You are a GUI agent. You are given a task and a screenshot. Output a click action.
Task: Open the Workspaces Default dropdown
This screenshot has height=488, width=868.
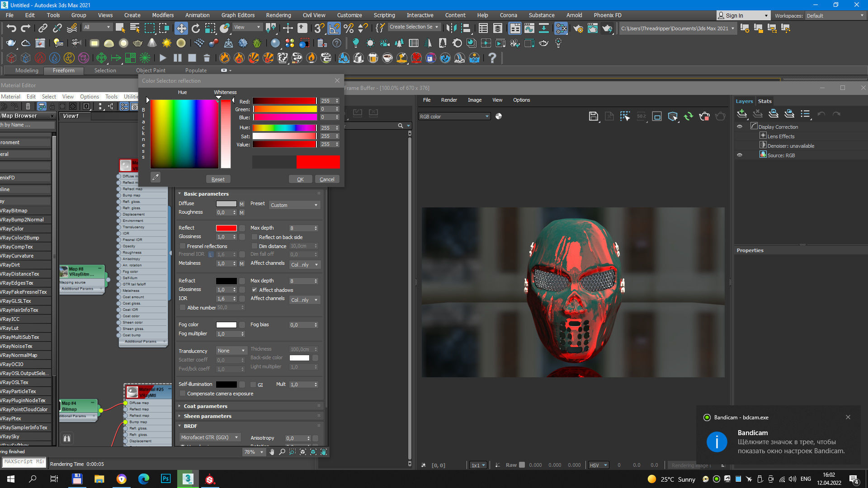835,15
